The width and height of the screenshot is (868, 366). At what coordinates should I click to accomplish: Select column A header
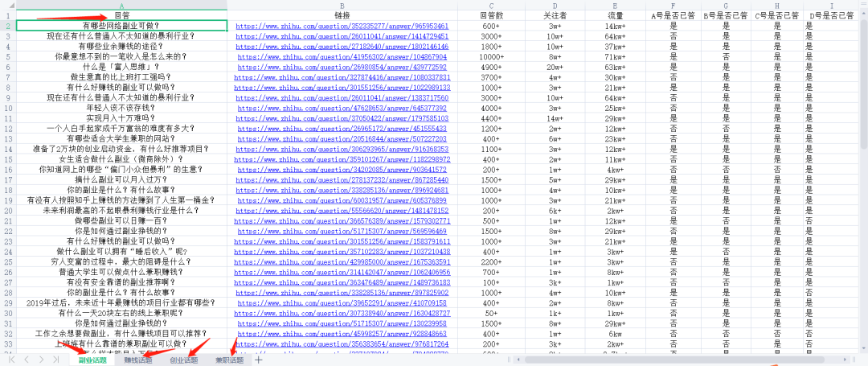coord(121,5)
